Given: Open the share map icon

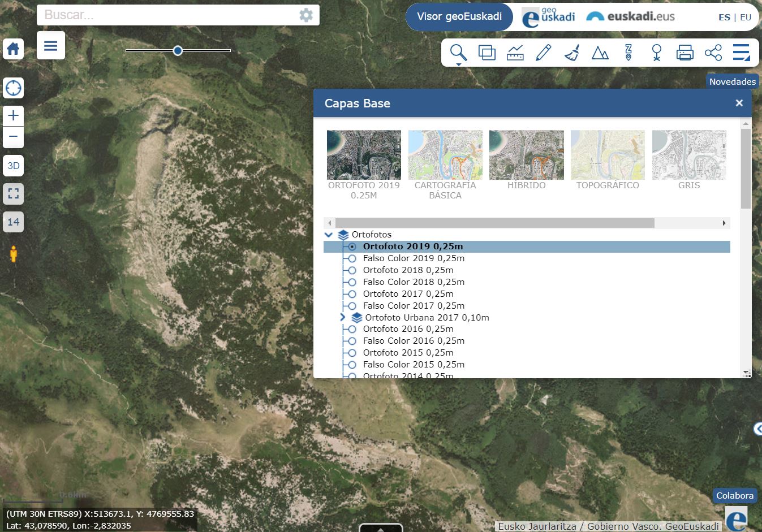Looking at the screenshot, I should click(713, 53).
